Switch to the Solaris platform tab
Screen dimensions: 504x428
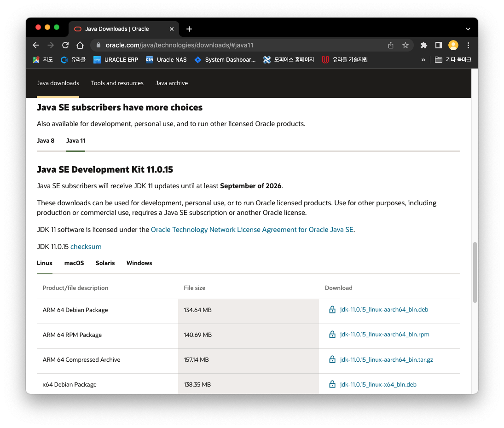[105, 263]
